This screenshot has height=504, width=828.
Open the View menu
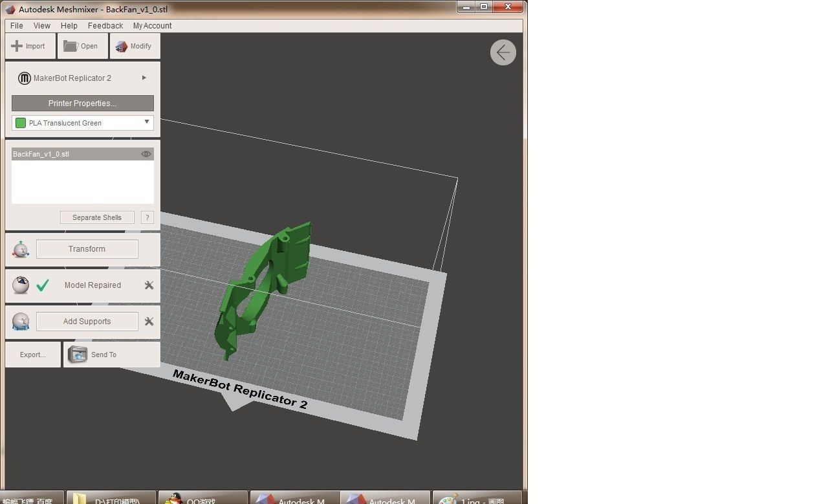pyautogui.click(x=42, y=26)
